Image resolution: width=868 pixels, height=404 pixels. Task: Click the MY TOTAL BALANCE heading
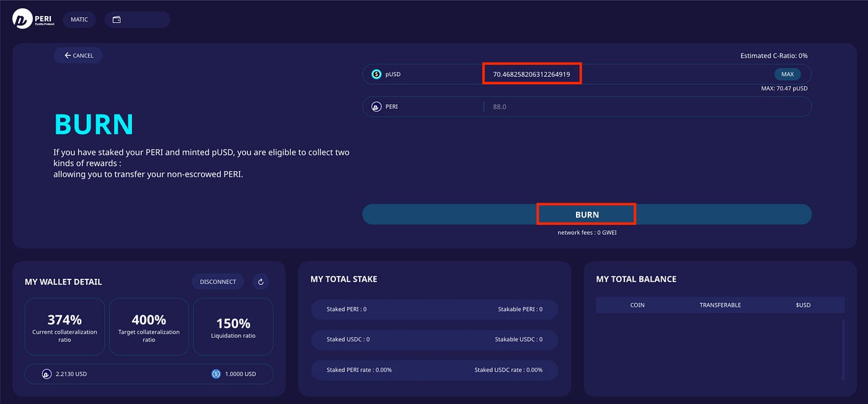(636, 279)
